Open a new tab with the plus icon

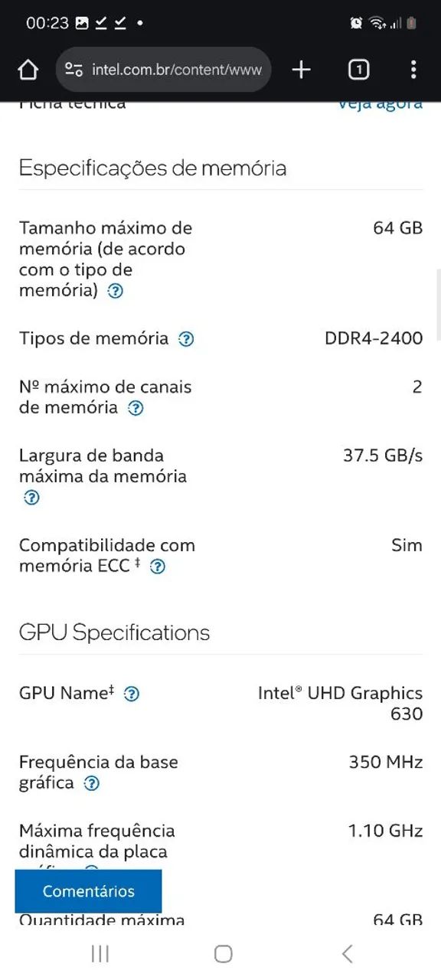(x=299, y=69)
